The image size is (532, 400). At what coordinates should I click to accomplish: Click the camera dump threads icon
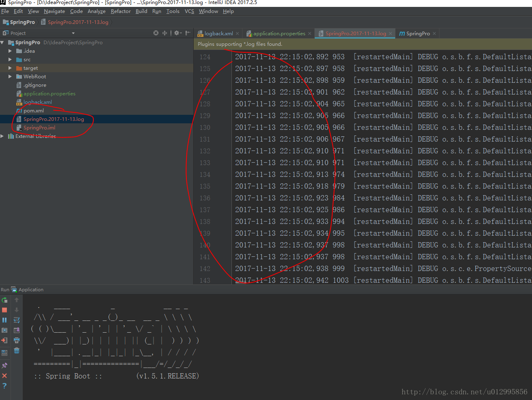click(4, 330)
